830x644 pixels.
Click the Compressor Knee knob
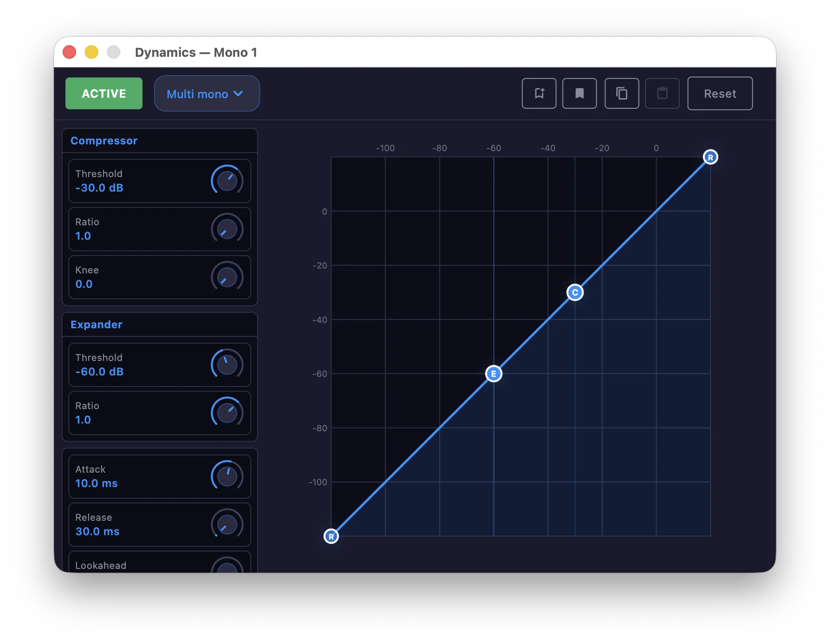(227, 277)
